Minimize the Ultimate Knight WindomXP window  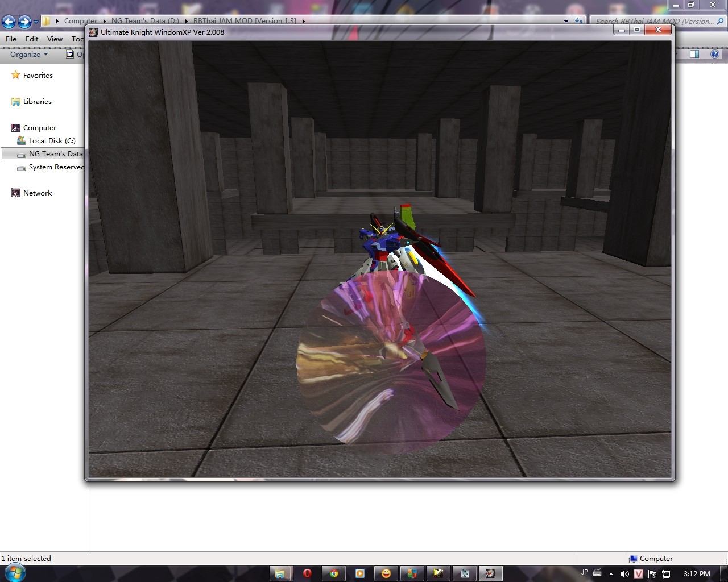click(x=622, y=30)
